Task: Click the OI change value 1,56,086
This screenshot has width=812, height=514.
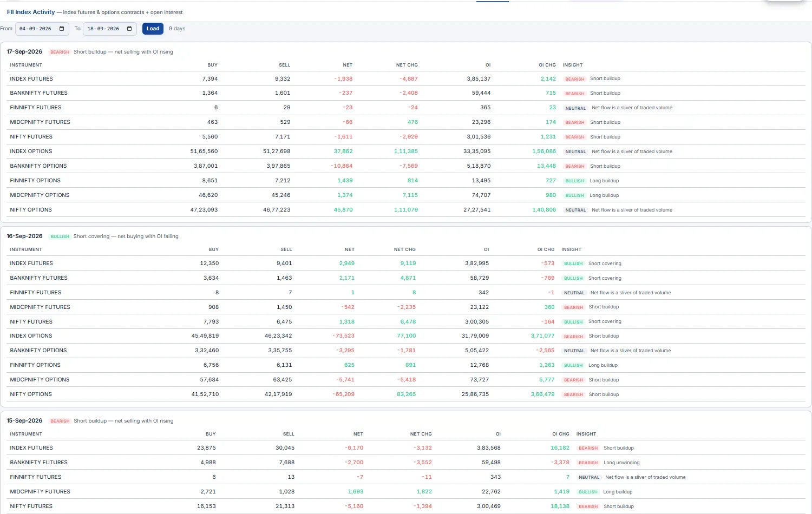Action: 544,151
